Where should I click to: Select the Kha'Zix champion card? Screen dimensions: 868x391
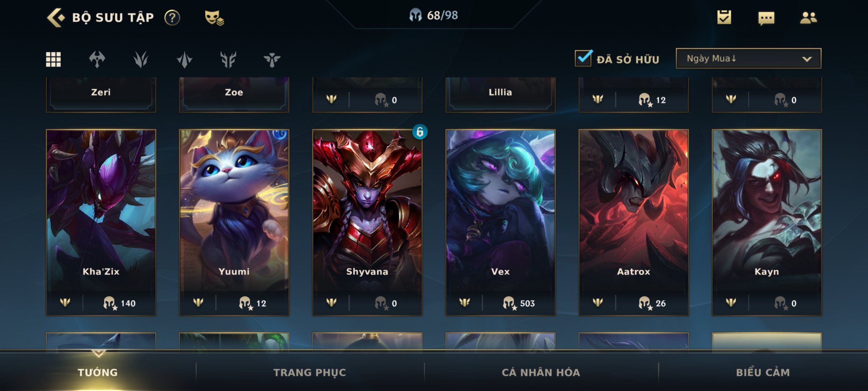pos(101,223)
